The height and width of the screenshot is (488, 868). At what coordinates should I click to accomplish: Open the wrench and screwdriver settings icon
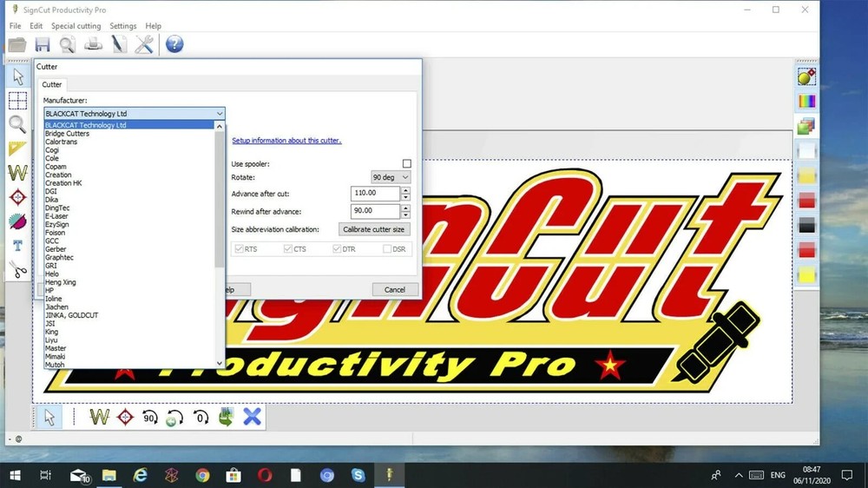(x=144, y=44)
